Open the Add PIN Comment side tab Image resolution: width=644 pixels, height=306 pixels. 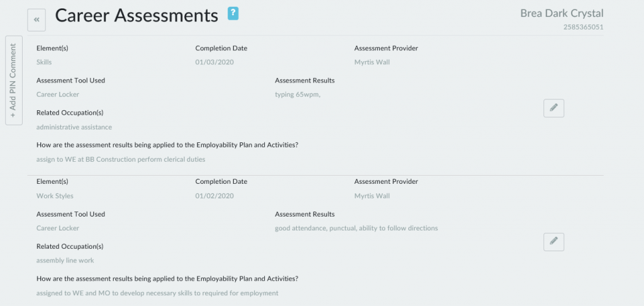(13, 81)
